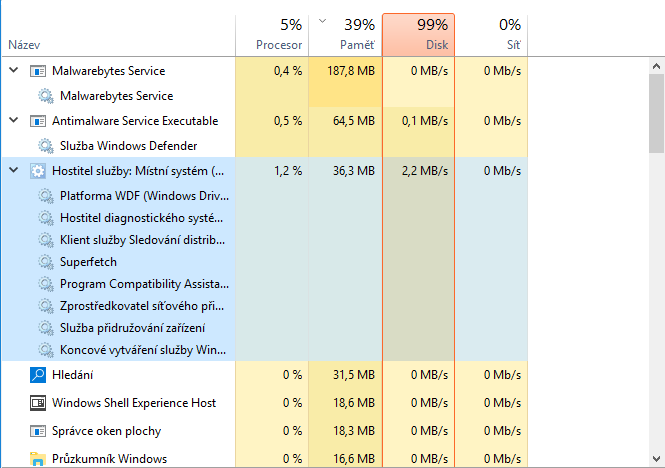
Task: Collapse the Antimalware Service Executable group
Action: pos(14,121)
